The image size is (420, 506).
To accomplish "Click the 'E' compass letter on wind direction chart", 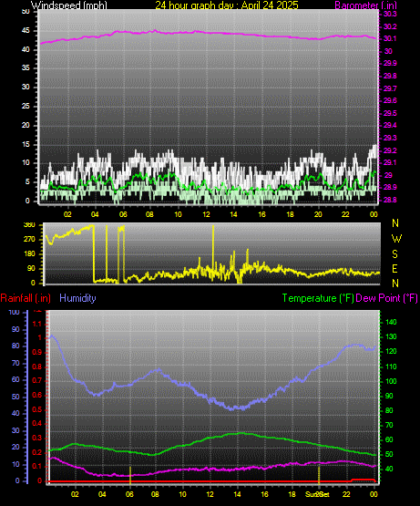I will tap(394, 268).
